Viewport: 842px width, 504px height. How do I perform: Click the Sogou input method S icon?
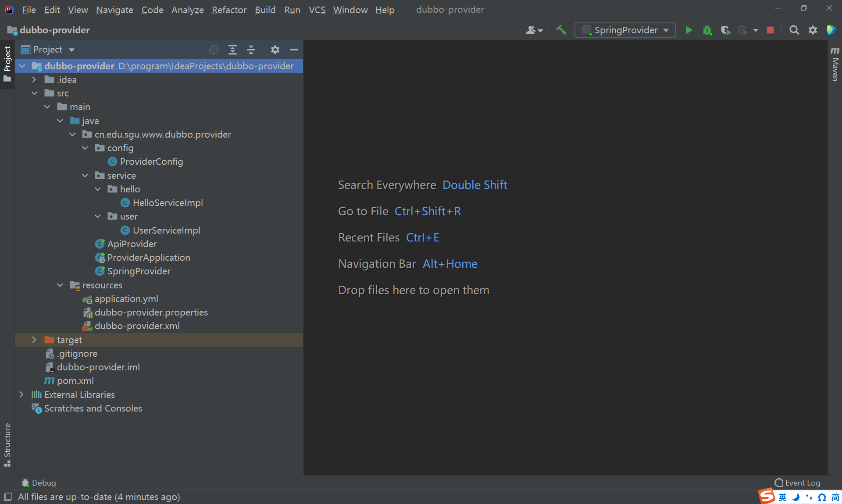(767, 497)
